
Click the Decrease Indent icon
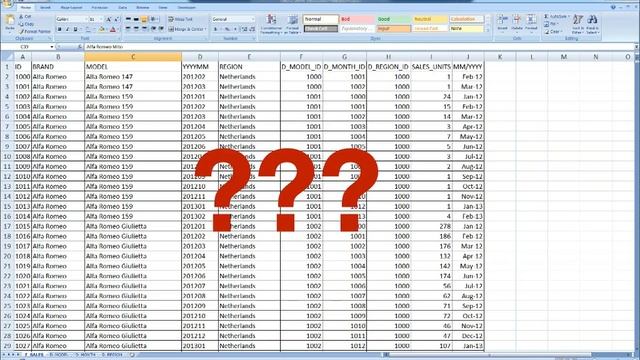[153, 29]
